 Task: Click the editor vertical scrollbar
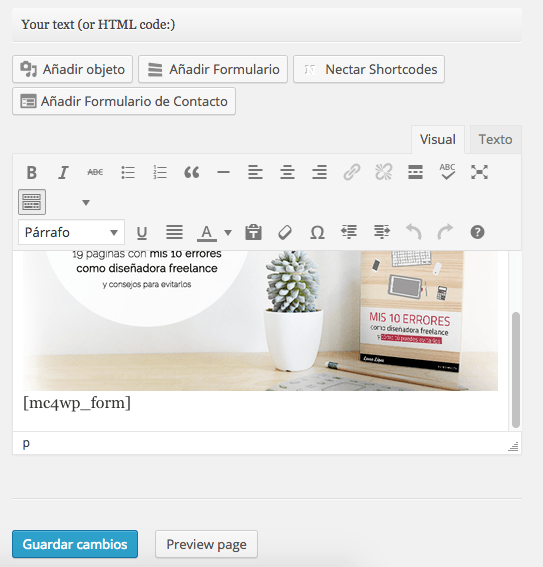click(516, 370)
